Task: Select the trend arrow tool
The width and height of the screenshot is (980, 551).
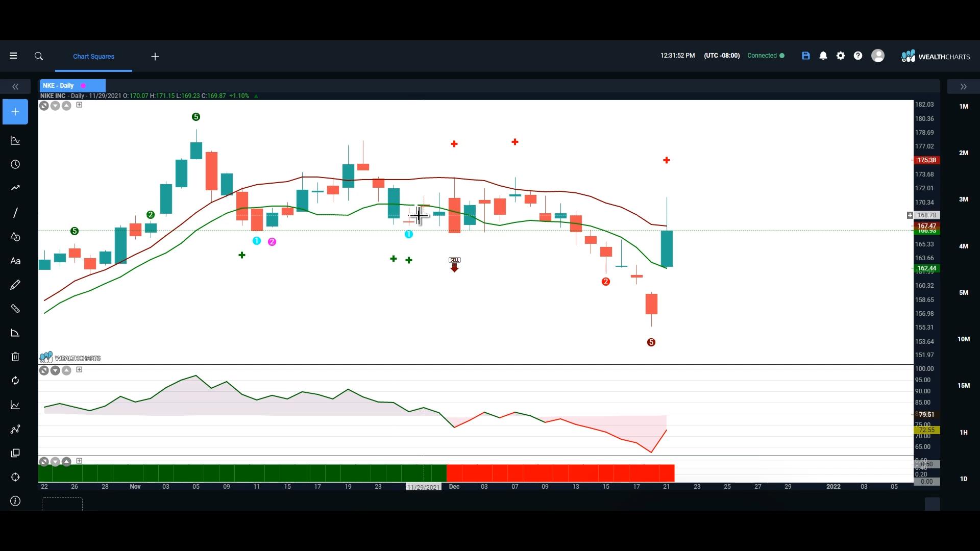Action: [x=15, y=188]
